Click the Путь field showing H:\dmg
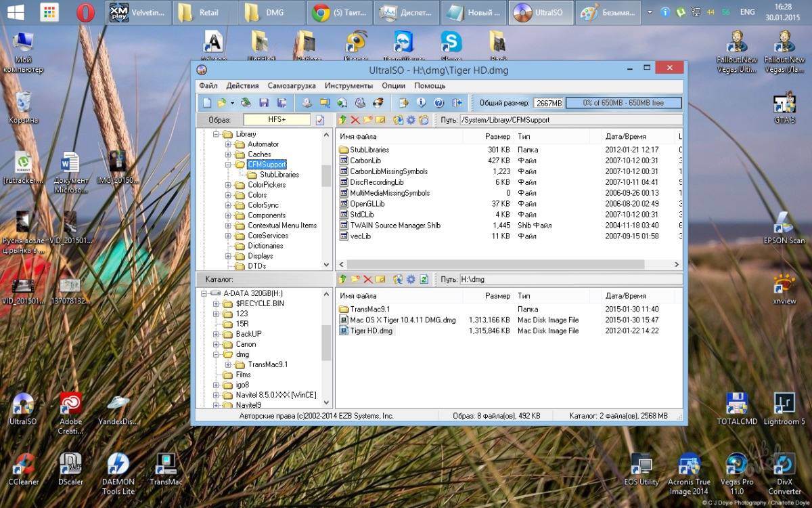Viewport: 812px width, 508px height. [570, 279]
